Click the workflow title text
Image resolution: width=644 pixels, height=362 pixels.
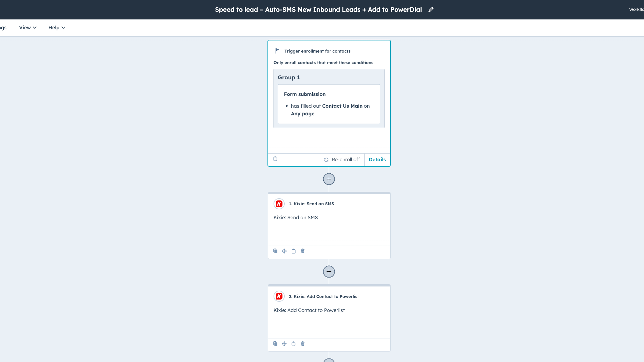[318, 10]
